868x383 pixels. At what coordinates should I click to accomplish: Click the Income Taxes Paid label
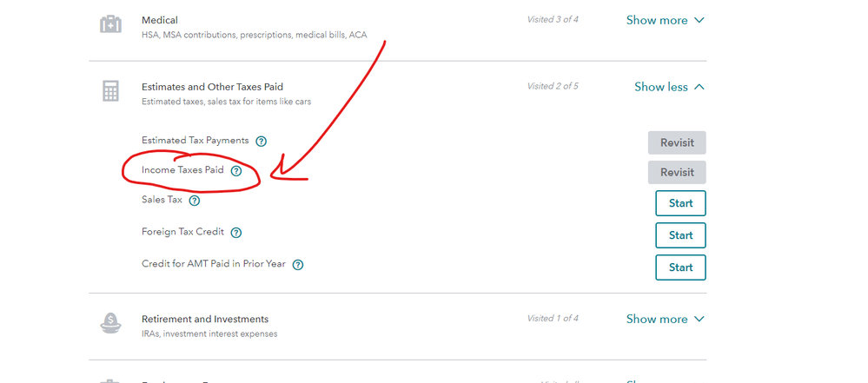(x=182, y=170)
